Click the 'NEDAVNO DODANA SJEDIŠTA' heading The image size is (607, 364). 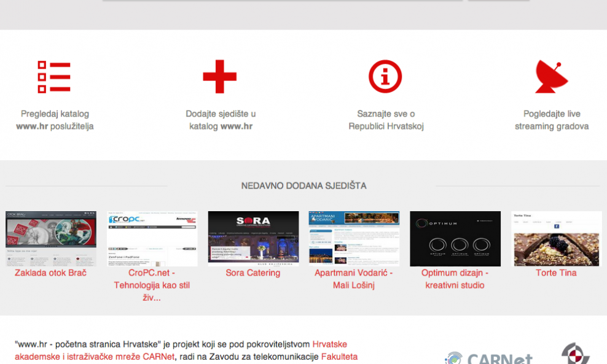click(304, 186)
